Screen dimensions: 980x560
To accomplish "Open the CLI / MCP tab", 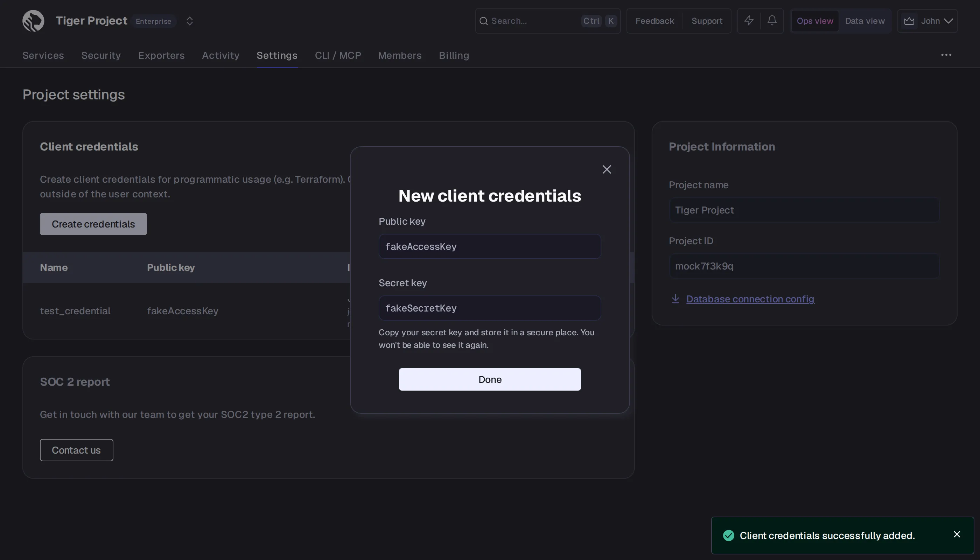I will point(338,55).
